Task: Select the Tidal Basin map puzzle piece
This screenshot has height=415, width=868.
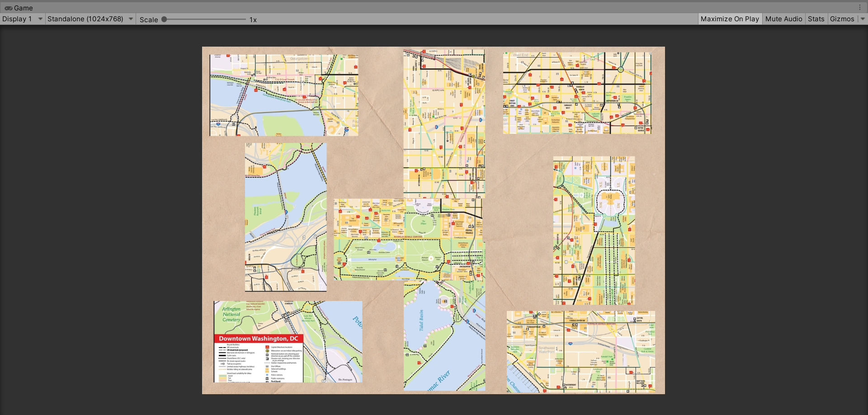Action: (444, 335)
